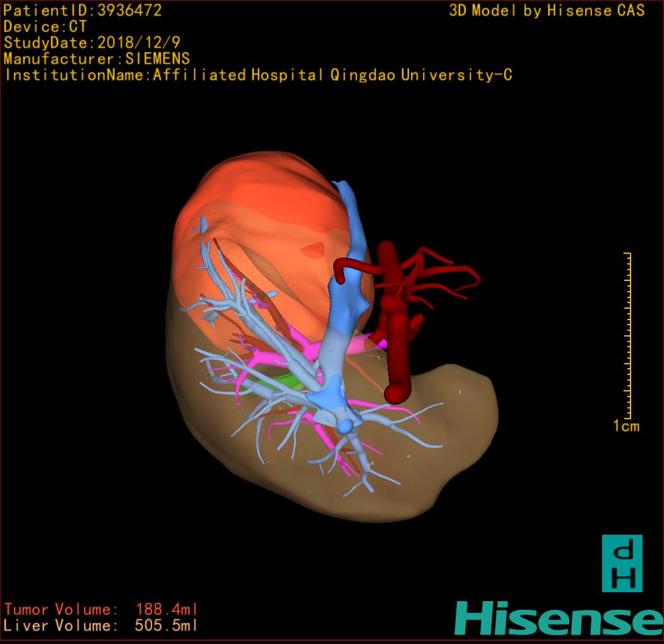Click the '3D Model by Hisense CAS' title
This screenshot has width=664, height=644.
tap(547, 11)
